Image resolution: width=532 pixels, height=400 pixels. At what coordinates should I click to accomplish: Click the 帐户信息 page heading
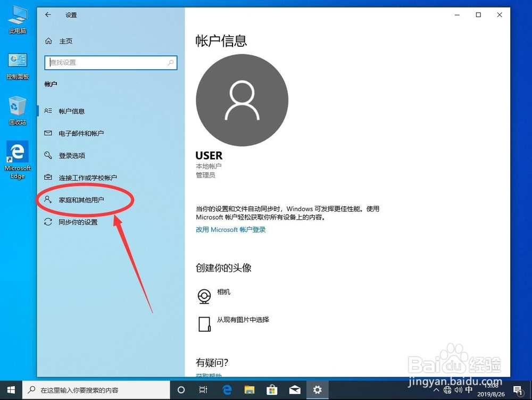click(221, 41)
